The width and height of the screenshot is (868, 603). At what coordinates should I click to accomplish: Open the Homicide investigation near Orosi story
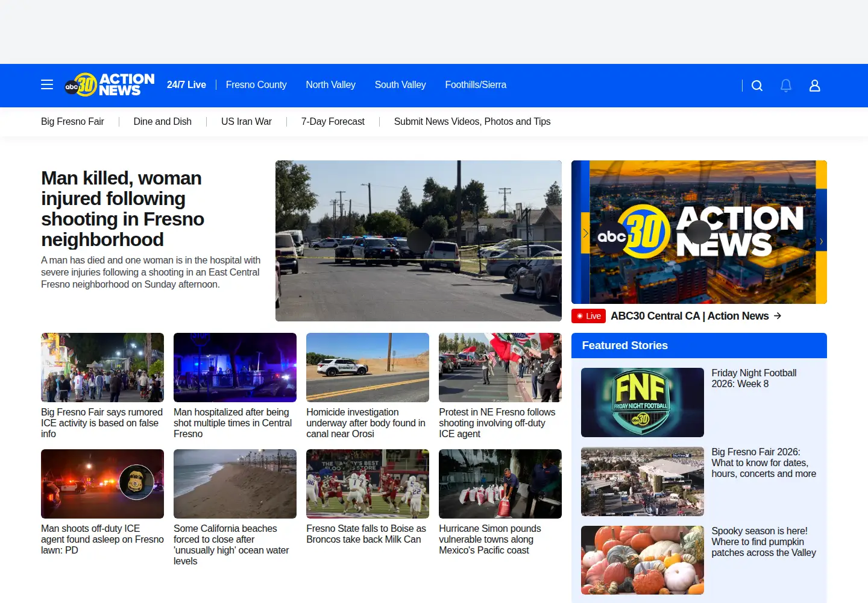(x=366, y=423)
